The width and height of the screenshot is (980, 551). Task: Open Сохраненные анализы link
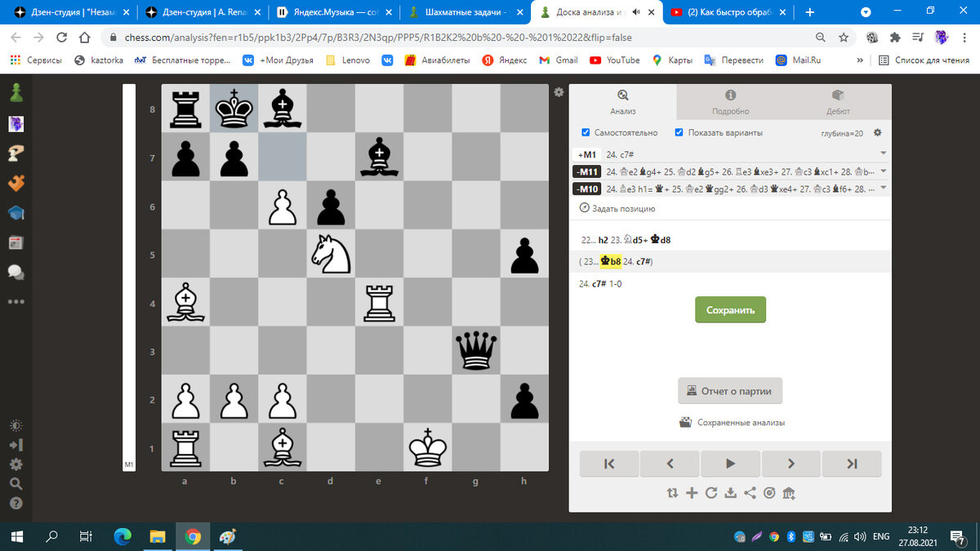(x=732, y=423)
